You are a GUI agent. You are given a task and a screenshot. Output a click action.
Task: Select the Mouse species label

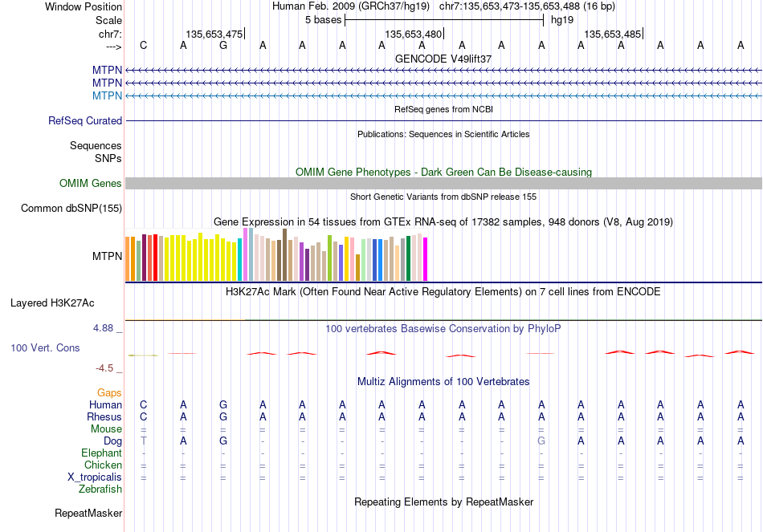pyautogui.click(x=106, y=429)
